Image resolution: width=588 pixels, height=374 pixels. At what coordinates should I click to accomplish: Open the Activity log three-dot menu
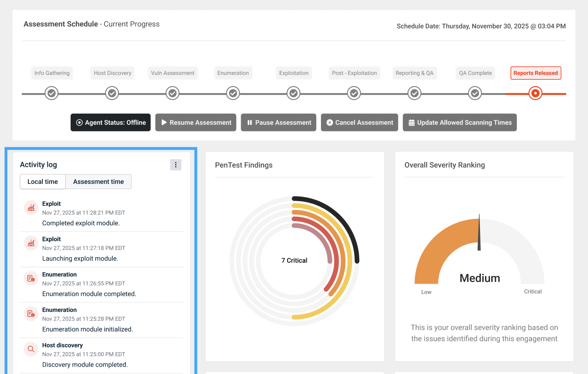pyautogui.click(x=175, y=165)
